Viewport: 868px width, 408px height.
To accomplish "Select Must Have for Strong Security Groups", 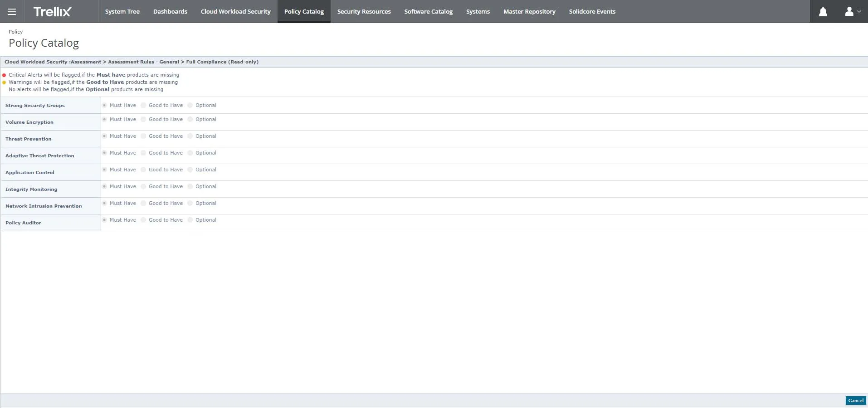I will 104,105.
